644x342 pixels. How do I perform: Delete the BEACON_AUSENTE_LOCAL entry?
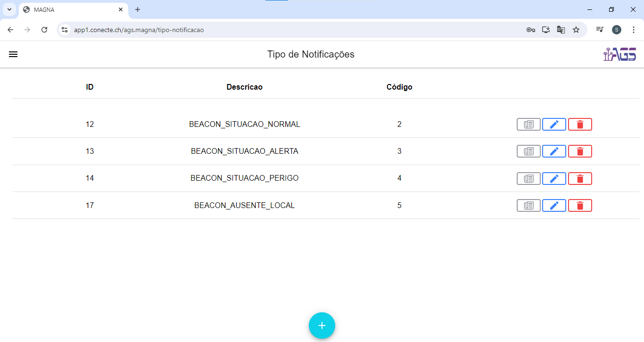pos(580,206)
